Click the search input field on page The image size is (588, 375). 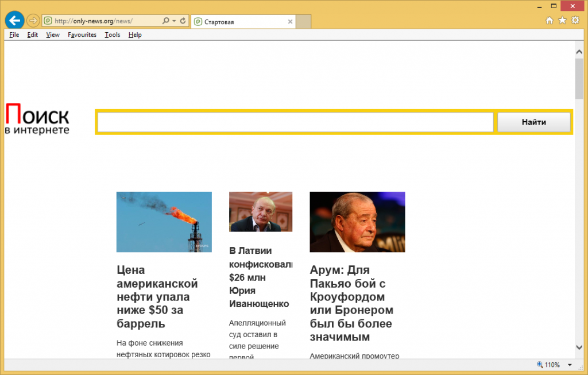pyautogui.click(x=295, y=122)
